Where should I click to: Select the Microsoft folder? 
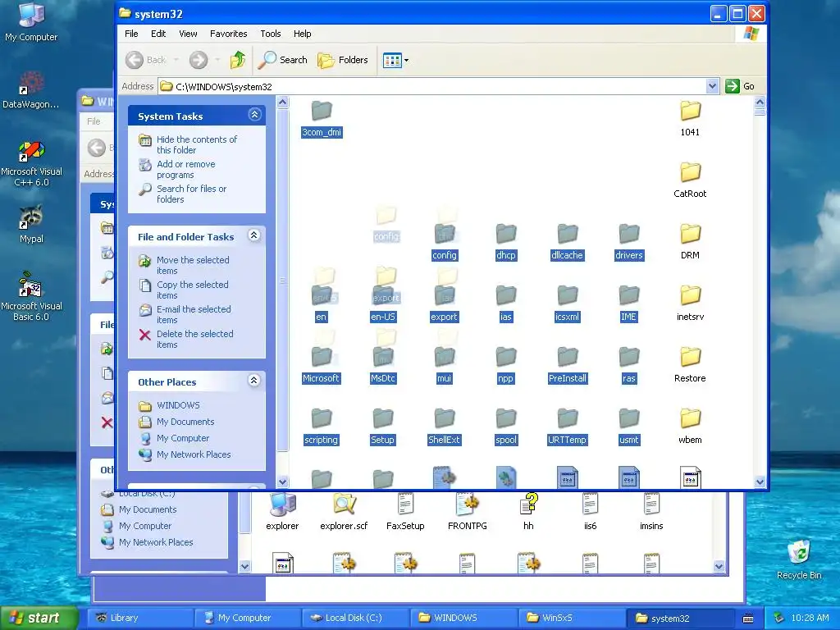pyautogui.click(x=321, y=365)
